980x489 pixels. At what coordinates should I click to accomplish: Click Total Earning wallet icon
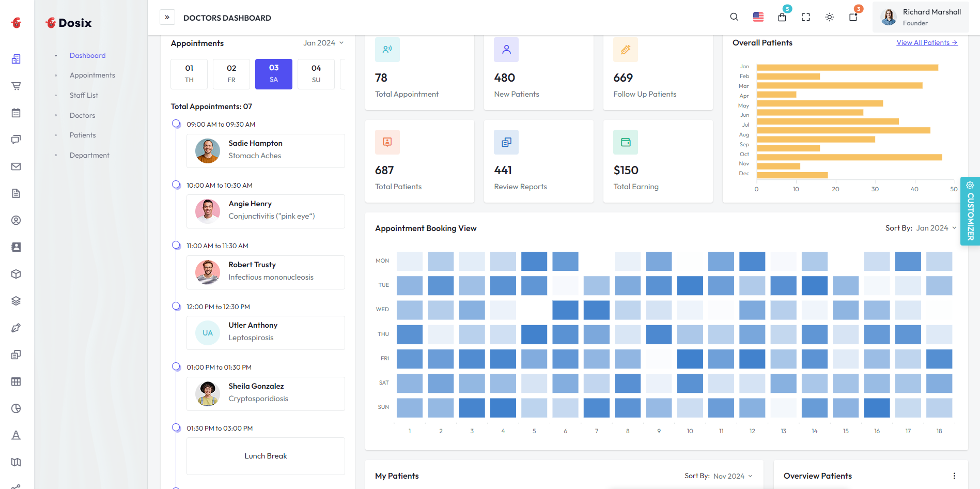pos(626,142)
